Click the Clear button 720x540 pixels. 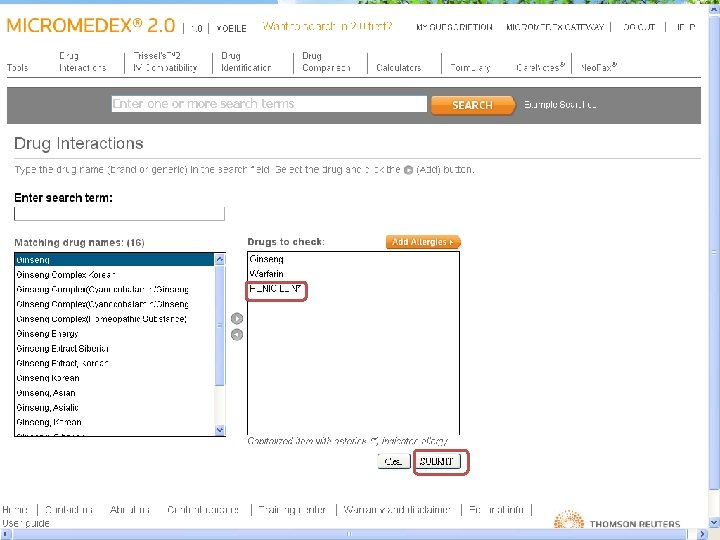(x=394, y=461)
